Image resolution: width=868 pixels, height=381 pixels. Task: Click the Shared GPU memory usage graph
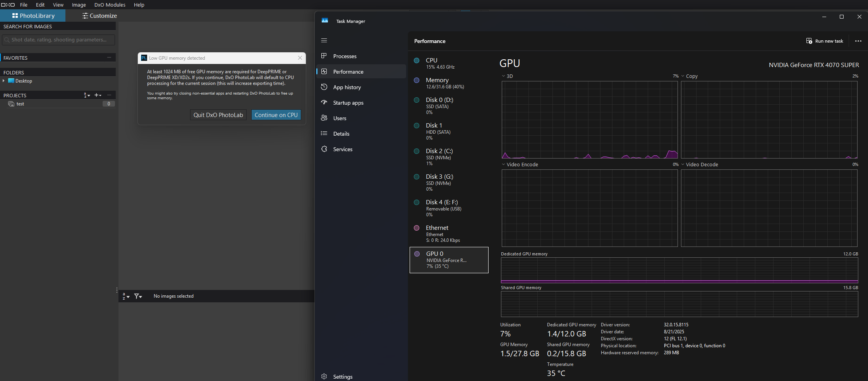click(679, 304)
